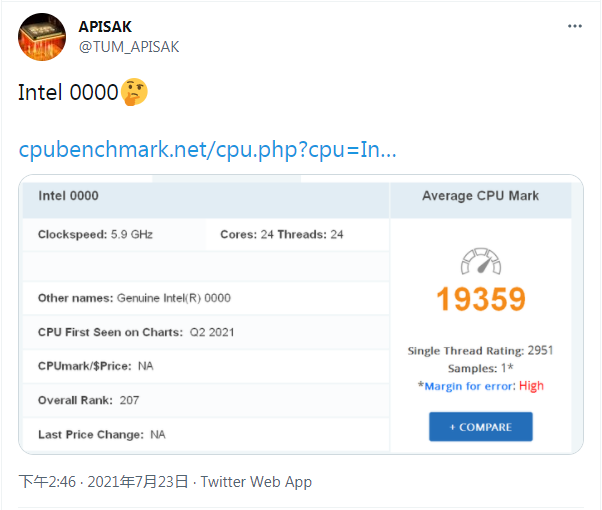The image size is (602, 510).
Task: Click the 19359 CPU Mark score
Action: pos(481,299)
